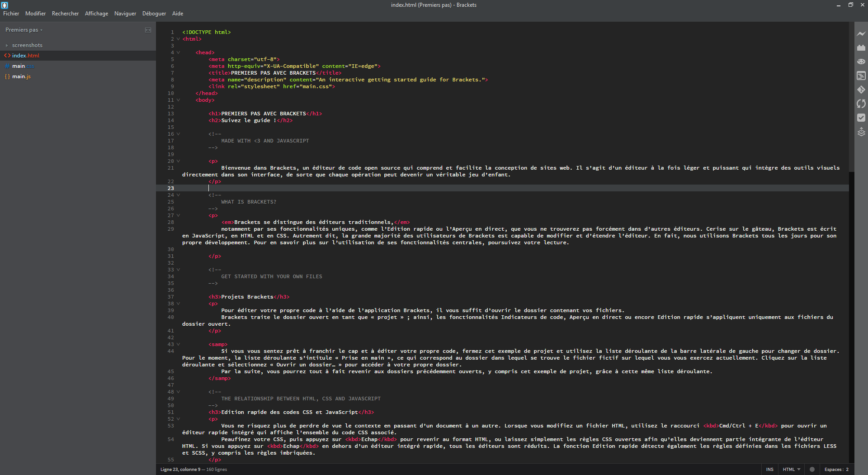The height and width of the screenshot is (475, 868).
Task: Open Live Preview with lightning bolt icon
Action: tap(861, 33)
